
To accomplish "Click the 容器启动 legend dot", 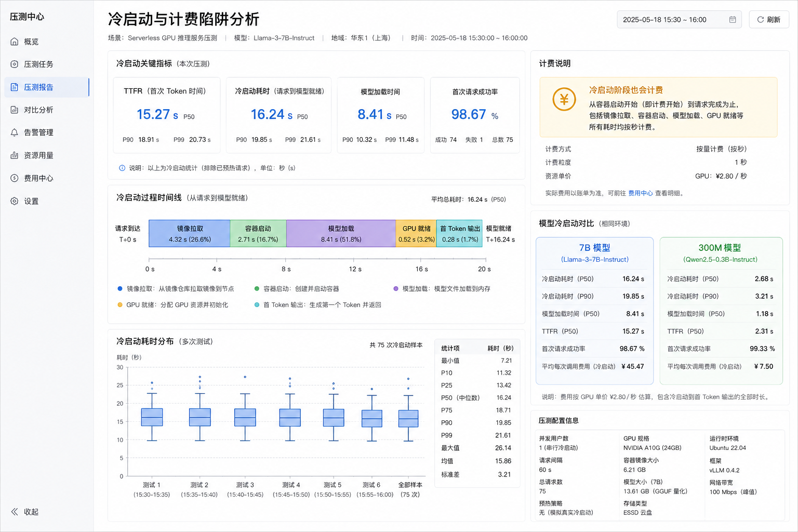I will [257, 289].
